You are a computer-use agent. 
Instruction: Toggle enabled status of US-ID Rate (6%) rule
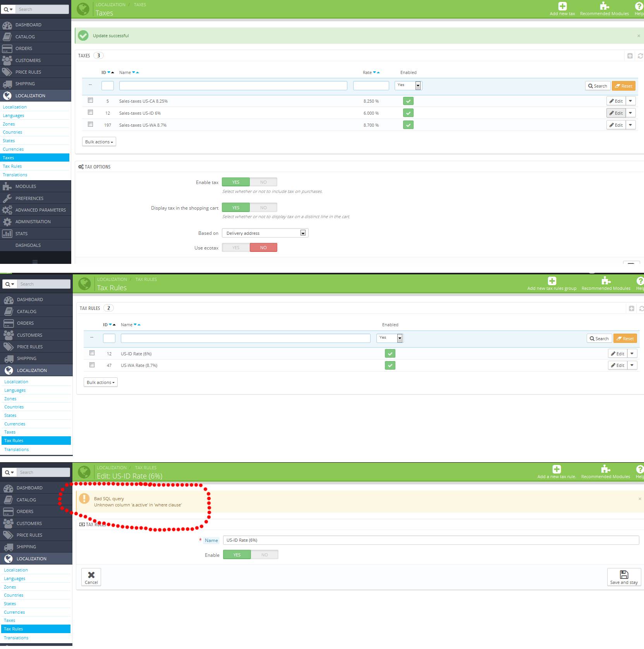pyautogui.click(x=390, y=354)
